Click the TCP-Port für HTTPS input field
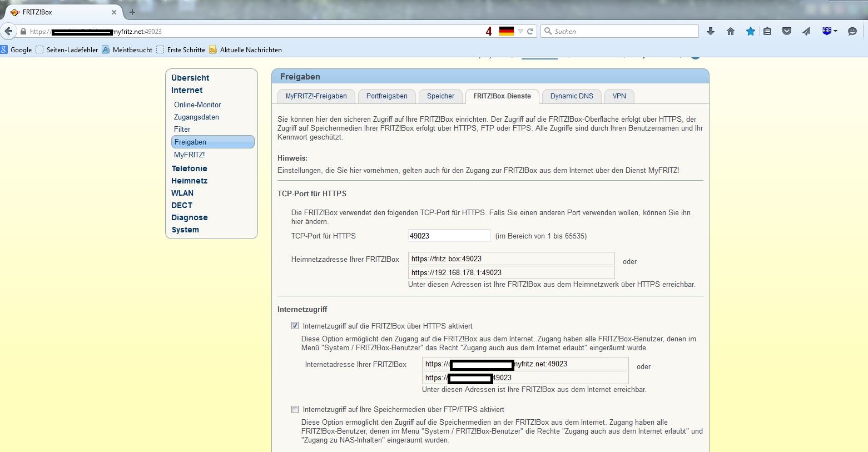This screenshot has height=452, width=868. pyautogui.click(x=449, y=236)
